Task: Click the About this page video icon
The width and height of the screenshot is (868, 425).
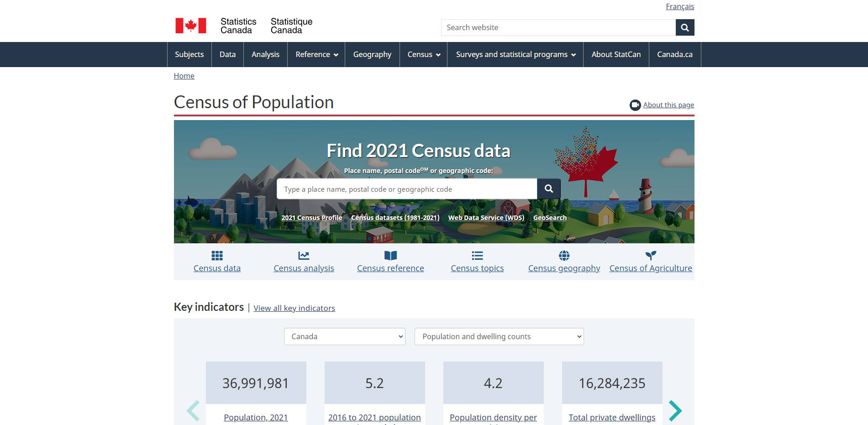Action: tap(635, 105)
